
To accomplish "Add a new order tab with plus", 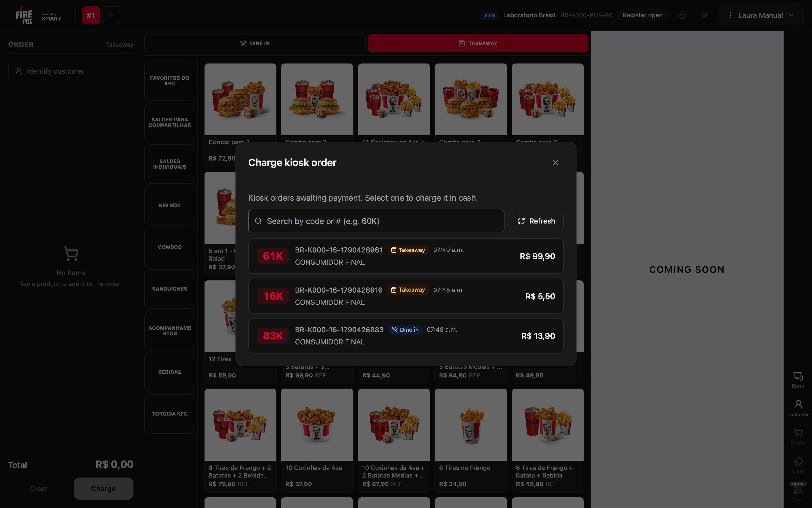I will [x=111, y=15].
